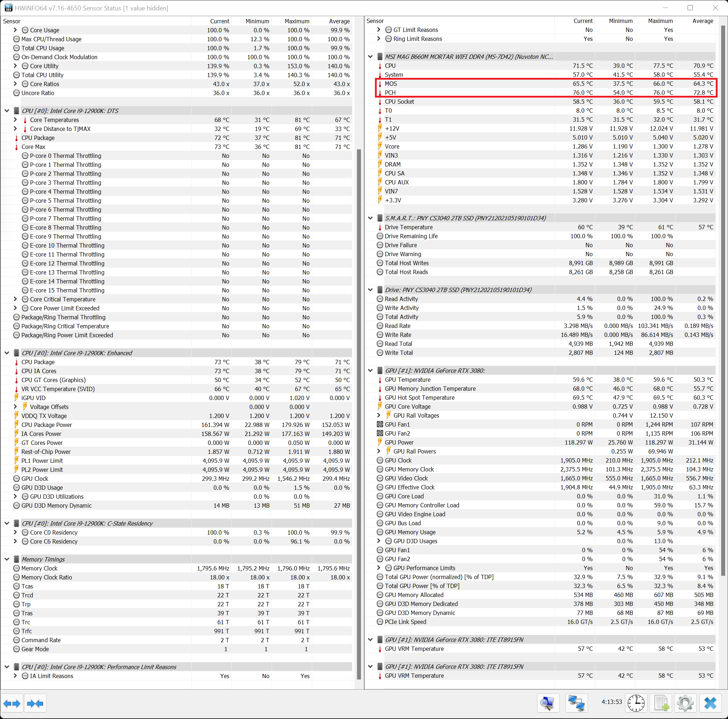
Task: Click the circle icon on Uncore Ratio row
Action: tap(17, 93)
